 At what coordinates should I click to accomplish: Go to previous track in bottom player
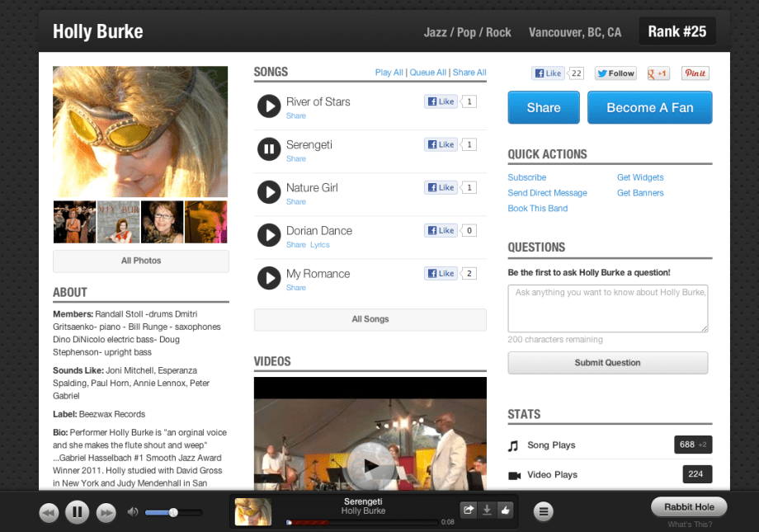coord(49,513)
